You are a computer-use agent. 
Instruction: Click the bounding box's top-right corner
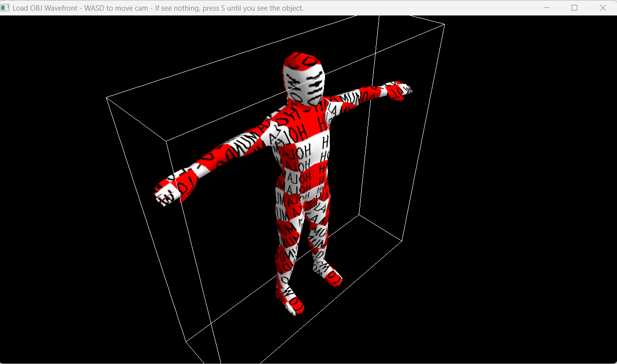(x=444, y=25)
